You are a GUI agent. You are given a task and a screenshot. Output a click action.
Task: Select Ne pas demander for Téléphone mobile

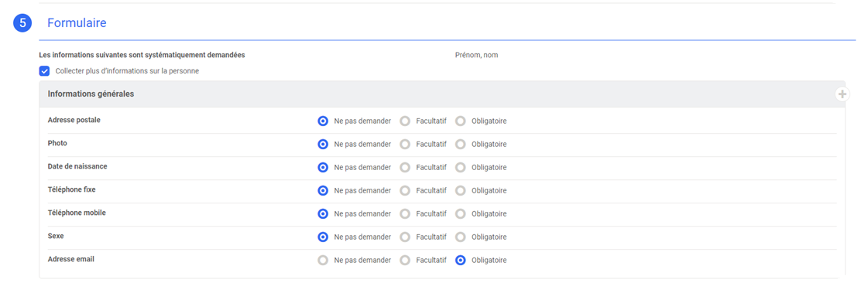(x=323, y=214)
